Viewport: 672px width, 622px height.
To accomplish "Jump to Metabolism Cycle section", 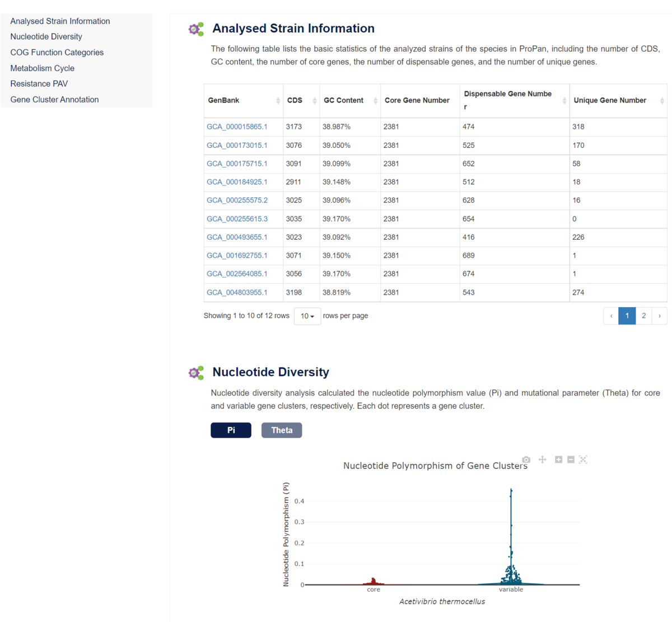I will [42, 68].
